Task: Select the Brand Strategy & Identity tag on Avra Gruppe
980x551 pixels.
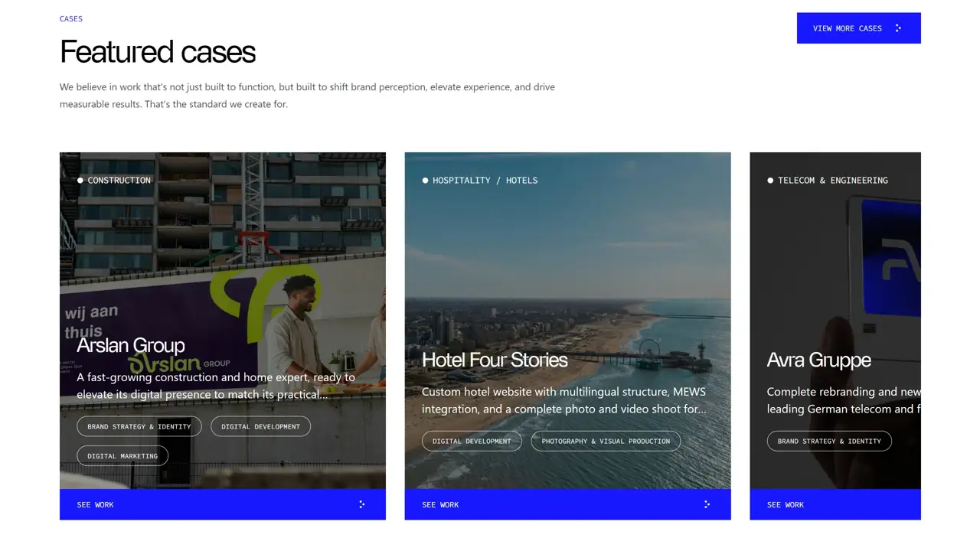Action: [x=829, y=441]
